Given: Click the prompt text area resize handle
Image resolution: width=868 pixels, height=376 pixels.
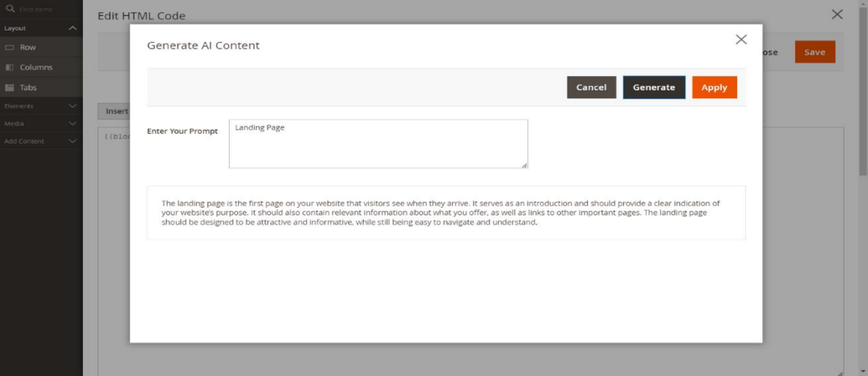Looking at the screenshot, I should tap(524, 164).
